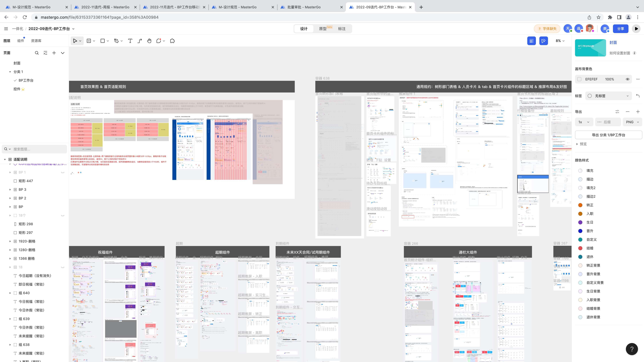This screenshot has height=362, width=644.
Task: Click the Pen tool icon
Action: click(116, 41)
